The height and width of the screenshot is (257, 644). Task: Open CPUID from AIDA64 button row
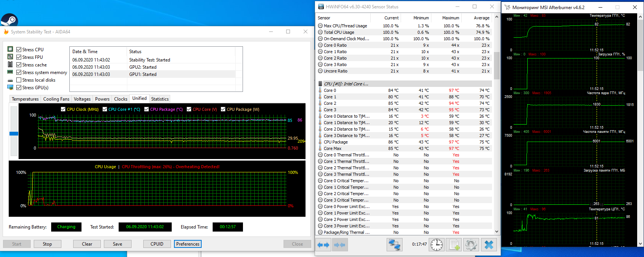[x=157, y=244]
